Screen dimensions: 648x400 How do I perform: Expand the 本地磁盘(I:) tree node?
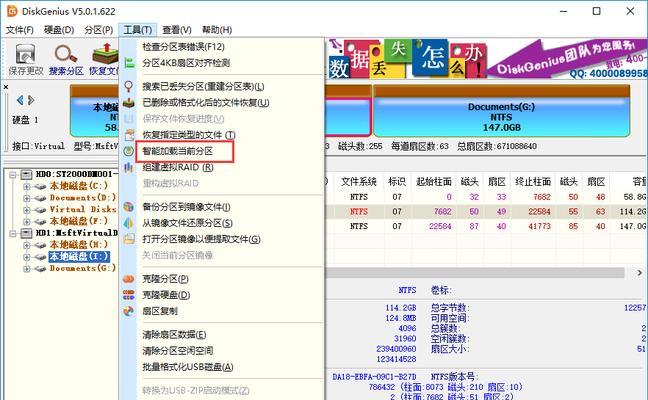click(26, 257)
